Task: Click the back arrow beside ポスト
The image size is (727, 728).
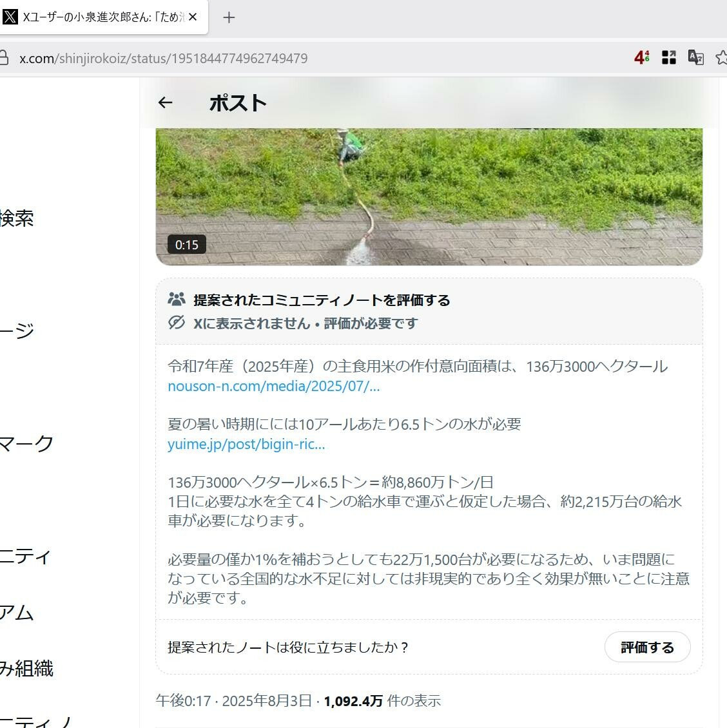Action: [x=166, y=102]
